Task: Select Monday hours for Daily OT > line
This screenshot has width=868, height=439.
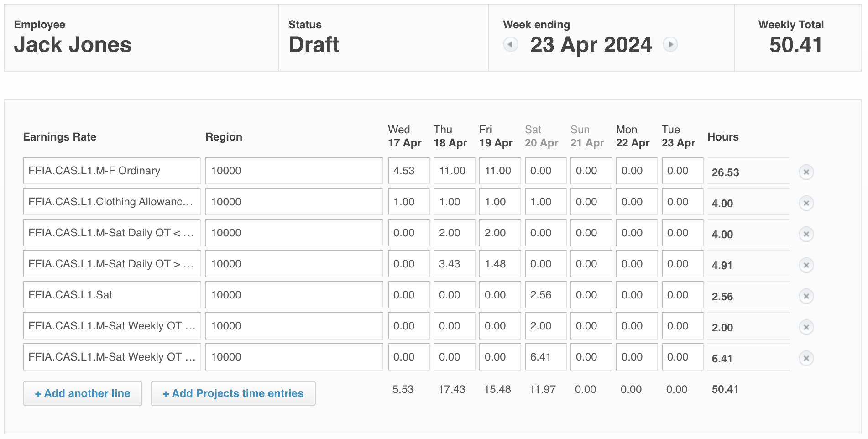Action: [x=637, y=264]
